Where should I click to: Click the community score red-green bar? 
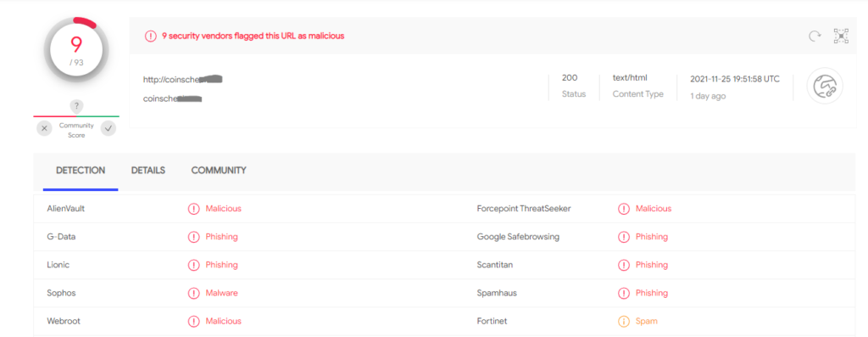tap(76, 116)
